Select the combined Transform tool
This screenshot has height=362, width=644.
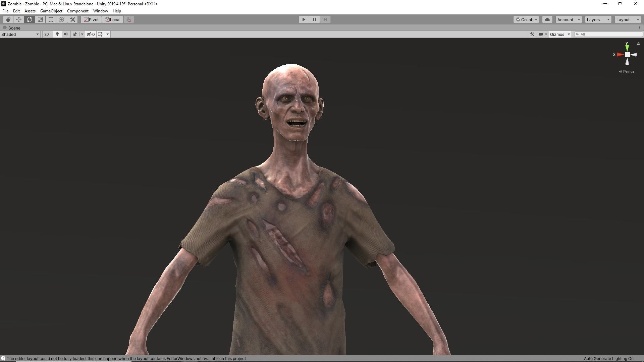point(62,19)
